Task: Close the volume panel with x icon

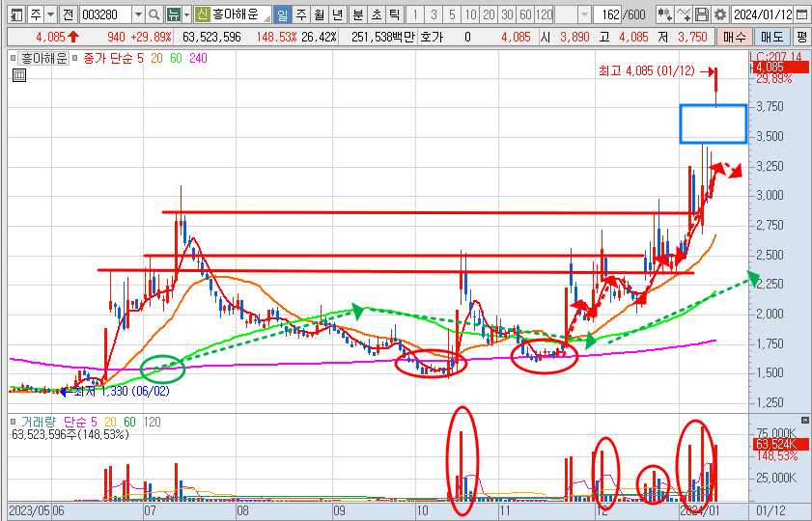Action: coord(804,420)
